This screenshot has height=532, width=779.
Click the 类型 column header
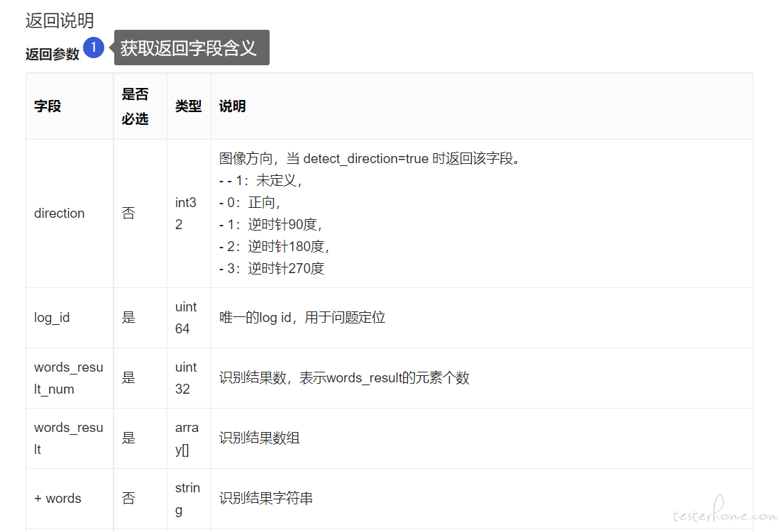[x=188, y=106]
